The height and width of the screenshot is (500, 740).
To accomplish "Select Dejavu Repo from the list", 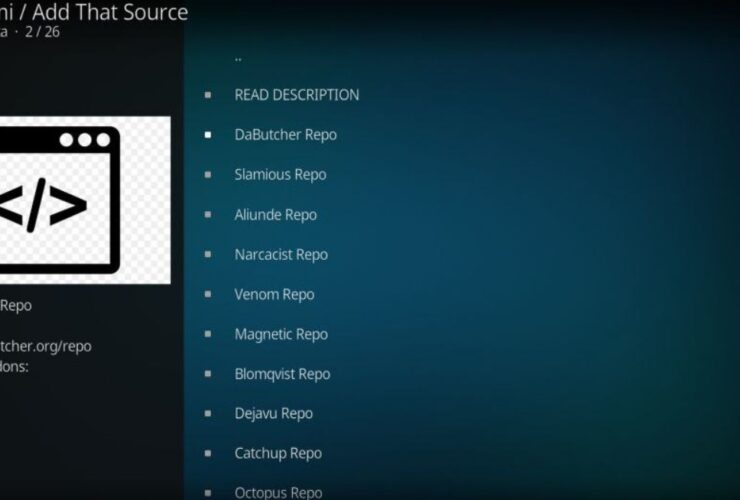I will point(273,414).
